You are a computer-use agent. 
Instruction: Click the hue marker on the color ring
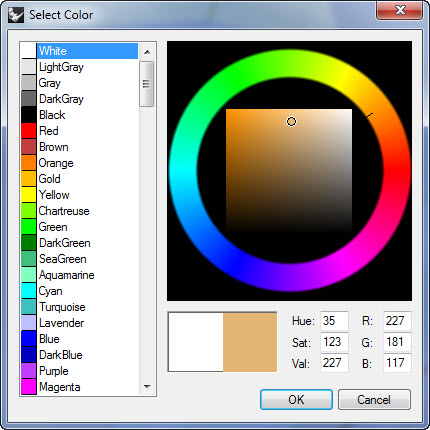coord(369,115)
